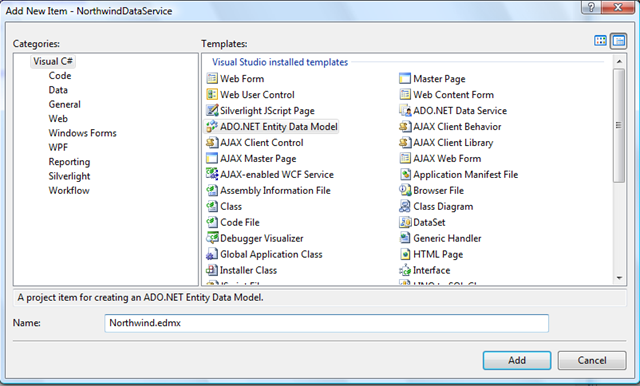
Task: Pick the AJAX-enabled WCF Service icon
Action: (212, 174)
